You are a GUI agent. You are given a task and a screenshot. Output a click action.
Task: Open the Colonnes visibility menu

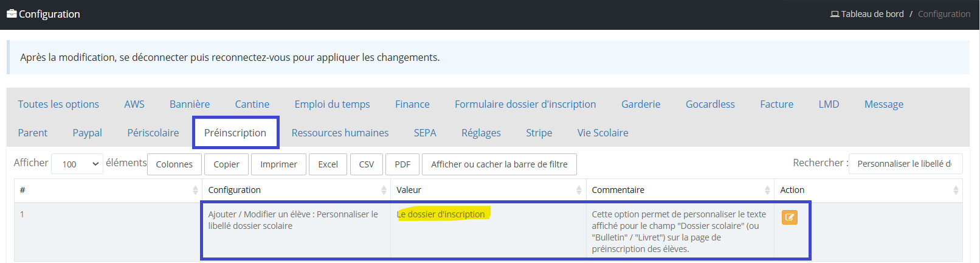click(x=174, y=164)
